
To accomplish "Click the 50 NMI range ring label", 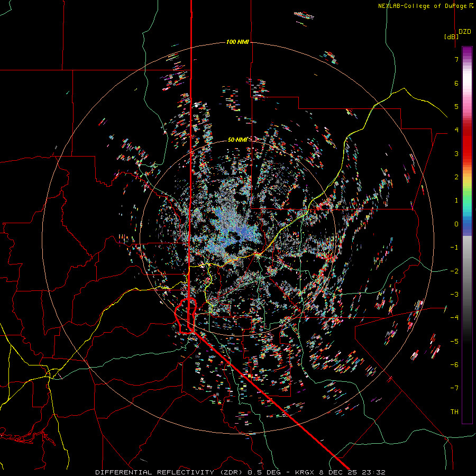I will pyautogui.click(x=237, y=140).
